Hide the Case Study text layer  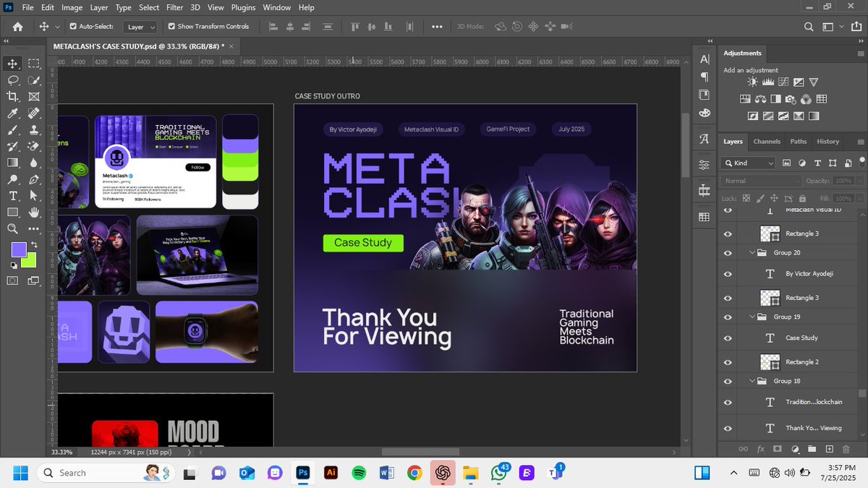728,338
